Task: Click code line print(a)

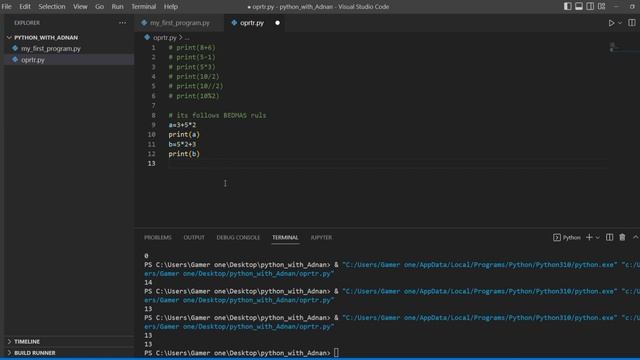Action: [184, 135]
